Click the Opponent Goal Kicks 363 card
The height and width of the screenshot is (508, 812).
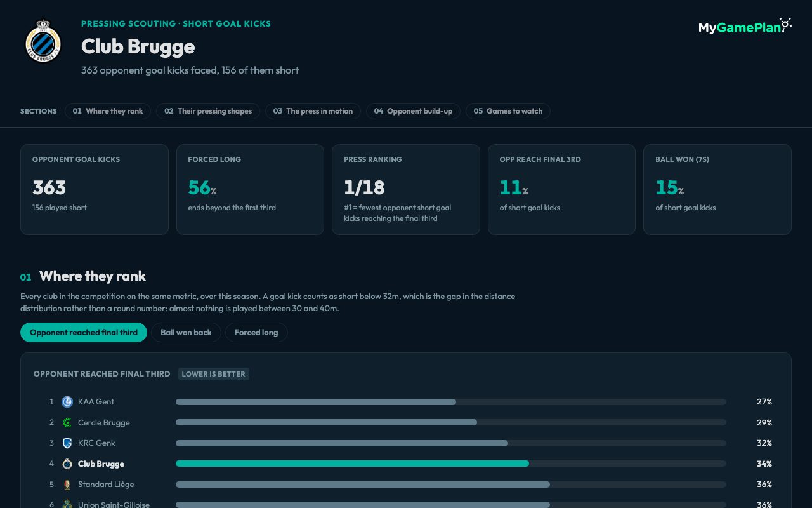[x=95, y=190]
